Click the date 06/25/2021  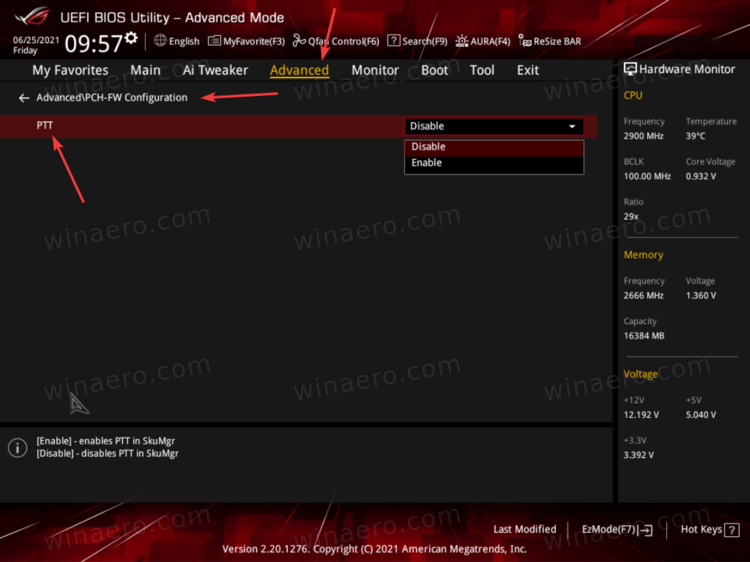tap(36, 40)
